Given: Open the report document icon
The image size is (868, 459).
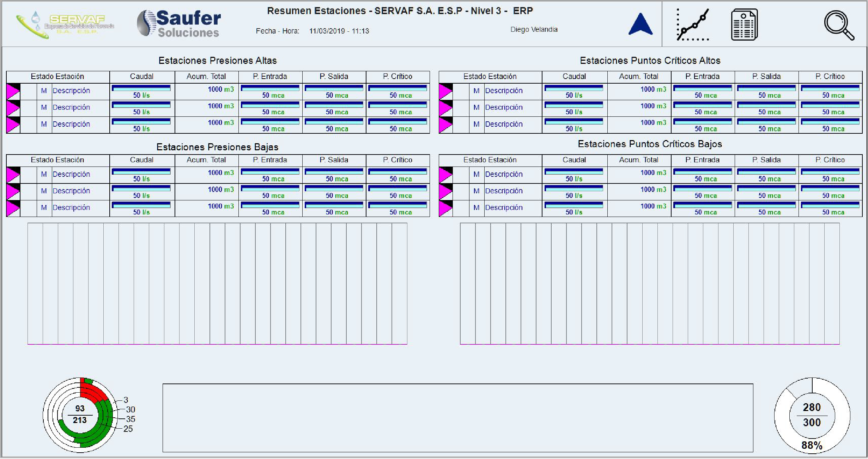Looking at the screenshot, I should 744,25.
